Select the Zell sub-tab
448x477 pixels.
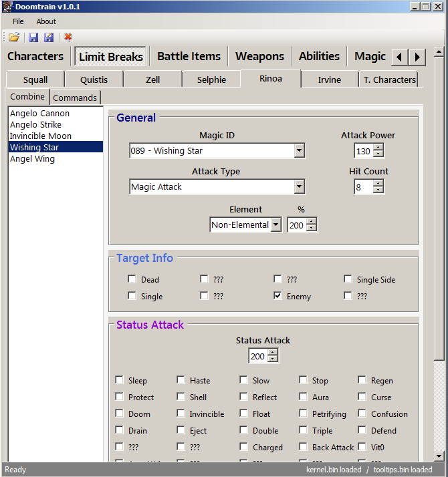(x=152, y=79)
